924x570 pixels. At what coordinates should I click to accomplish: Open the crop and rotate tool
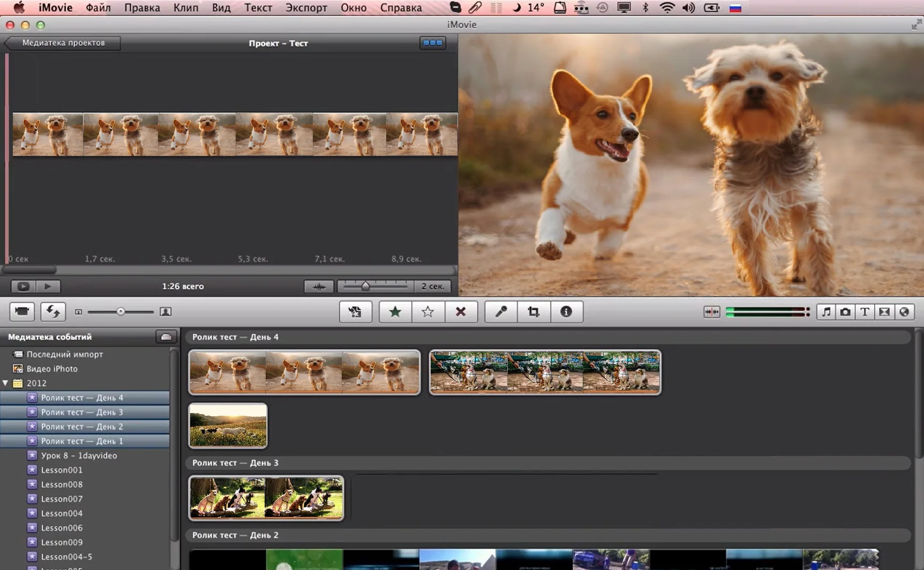coord(534,312)
